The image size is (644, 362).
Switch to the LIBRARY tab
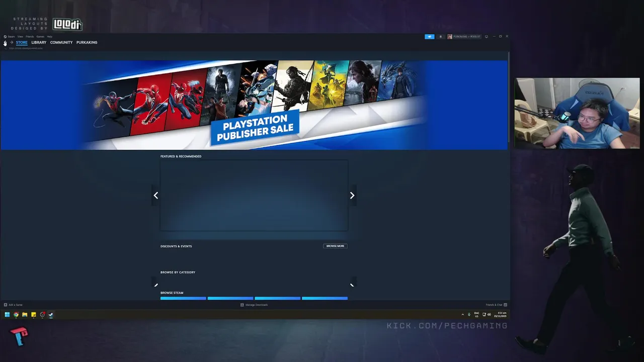tap(39, 43)
